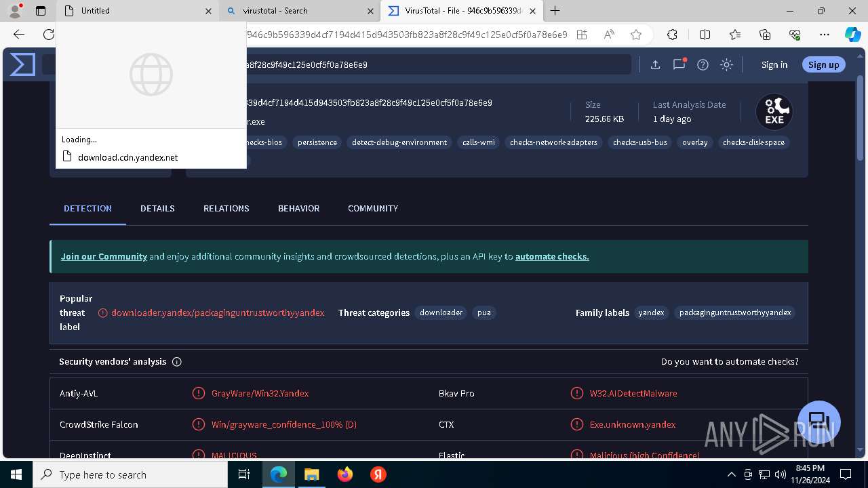Viewport: 868px width, 488px height.
Task: Open the Extensions puzzle icon
Action: click(672, 35)
